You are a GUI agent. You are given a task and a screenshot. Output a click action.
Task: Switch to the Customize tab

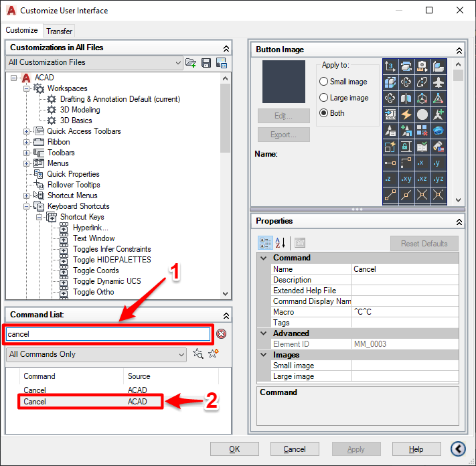21,30
